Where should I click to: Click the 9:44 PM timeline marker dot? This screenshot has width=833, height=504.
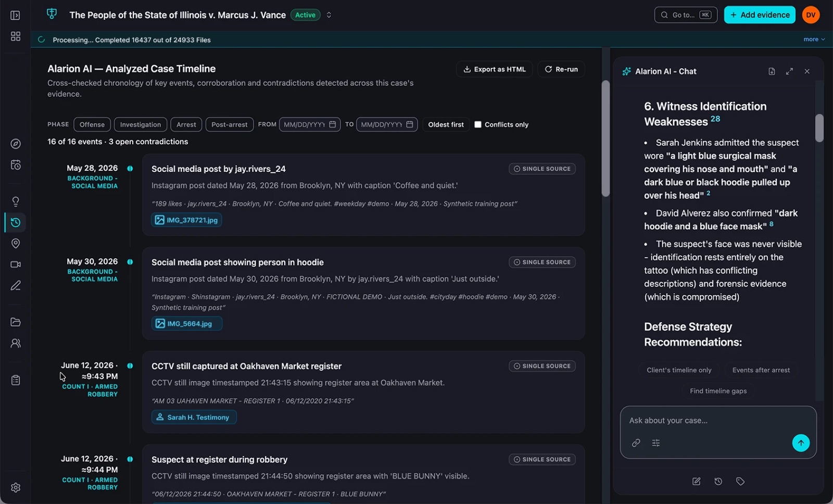tap(130, 459)
